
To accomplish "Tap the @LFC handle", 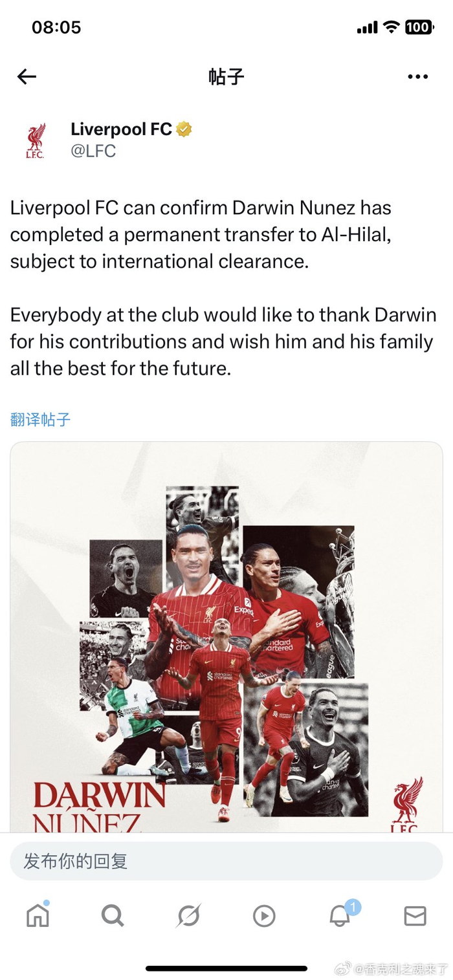I will point(93,151).
